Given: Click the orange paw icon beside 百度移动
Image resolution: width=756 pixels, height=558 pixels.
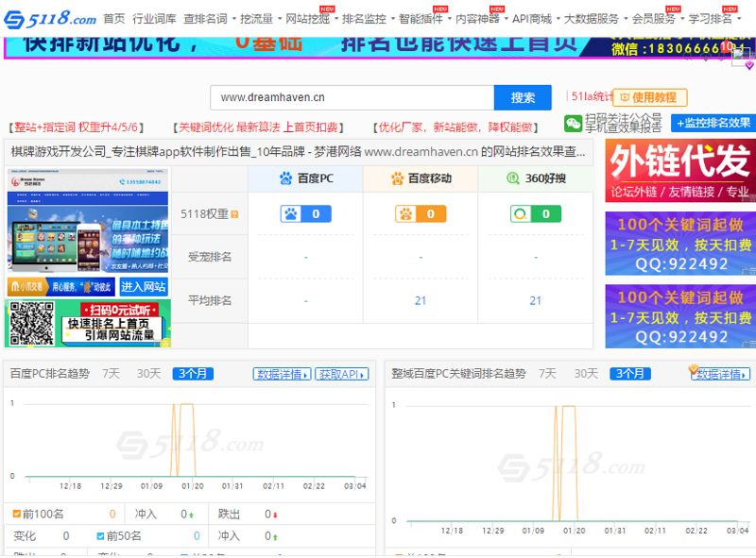Looking at the screenshot, I should coord(397,178).
